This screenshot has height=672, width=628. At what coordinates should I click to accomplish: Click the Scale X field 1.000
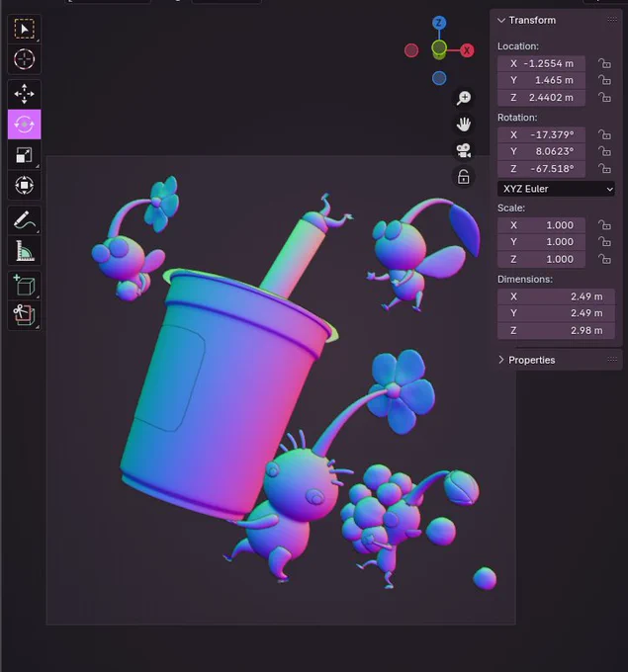point(541,225)
